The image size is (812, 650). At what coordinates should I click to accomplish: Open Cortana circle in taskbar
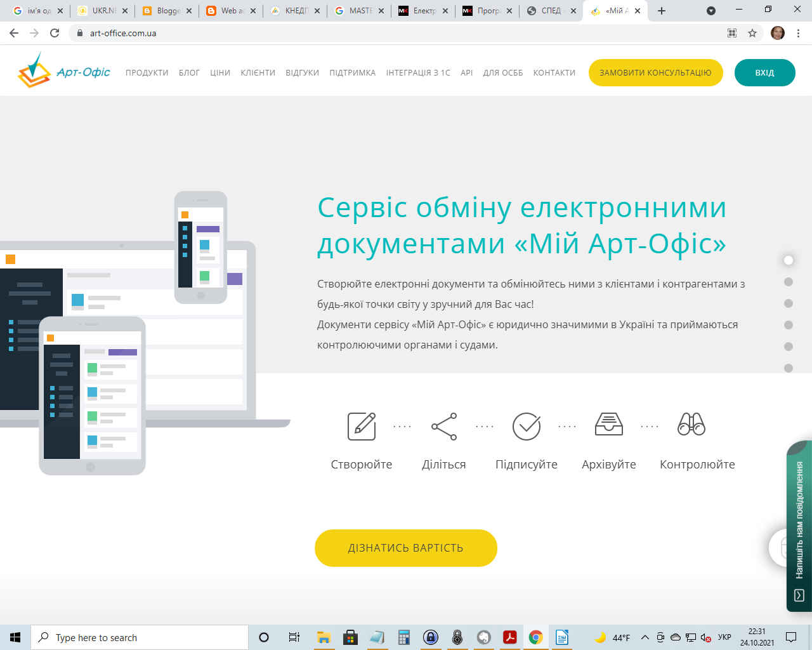(264, 637)
